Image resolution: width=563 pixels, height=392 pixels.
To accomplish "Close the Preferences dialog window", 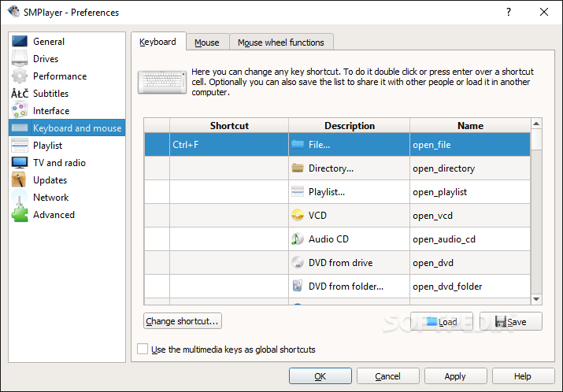I will [x=544, y=12].
